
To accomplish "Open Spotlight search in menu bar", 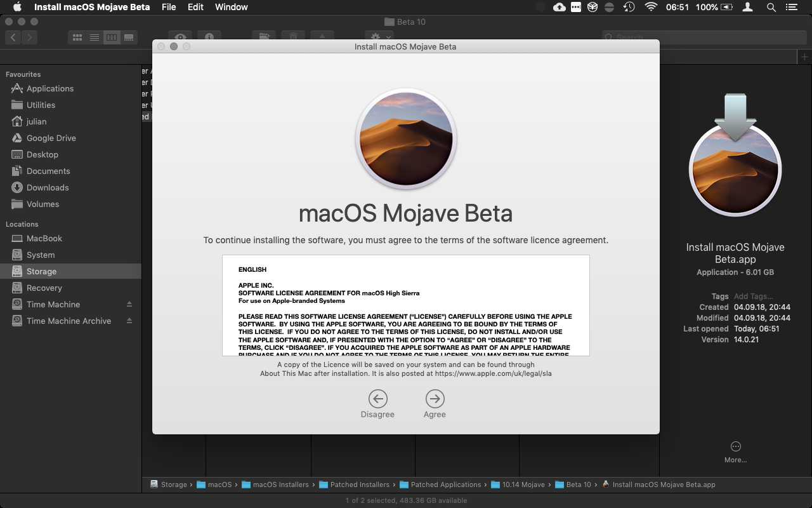I will click(771, 7).
